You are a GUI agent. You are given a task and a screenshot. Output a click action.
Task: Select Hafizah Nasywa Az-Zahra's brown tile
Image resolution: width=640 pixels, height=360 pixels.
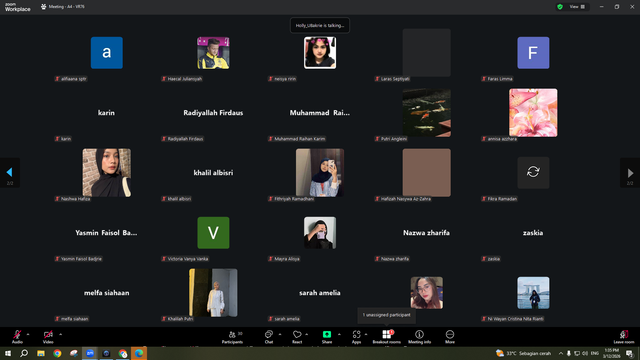click(x=427, y=173)
